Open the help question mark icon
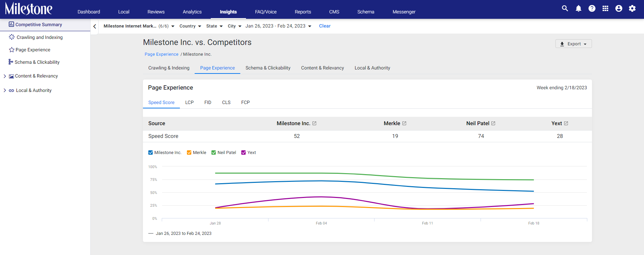The height and width of the screenshot is (255, 644). point(592,8)
